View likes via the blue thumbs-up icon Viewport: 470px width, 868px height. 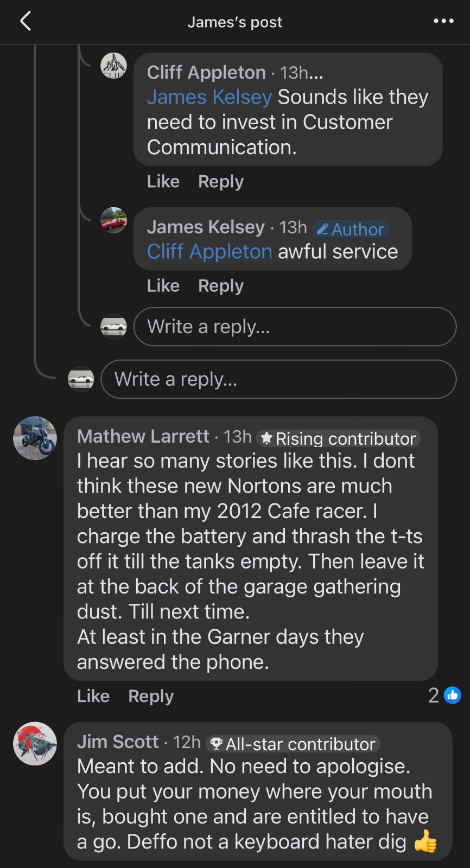coord(452,695)
